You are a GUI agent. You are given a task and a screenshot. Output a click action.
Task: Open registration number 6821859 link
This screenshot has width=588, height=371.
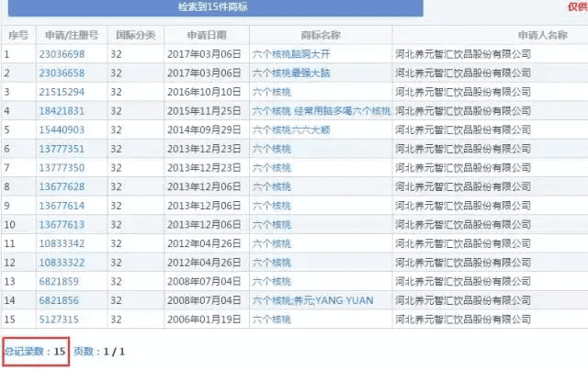(x=59, y=282)
